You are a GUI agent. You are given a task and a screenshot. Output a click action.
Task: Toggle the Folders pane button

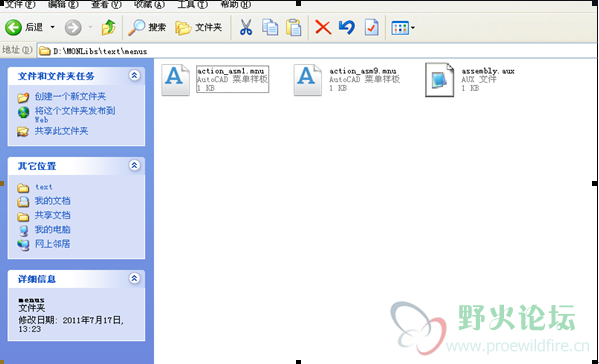click(198, 28)
